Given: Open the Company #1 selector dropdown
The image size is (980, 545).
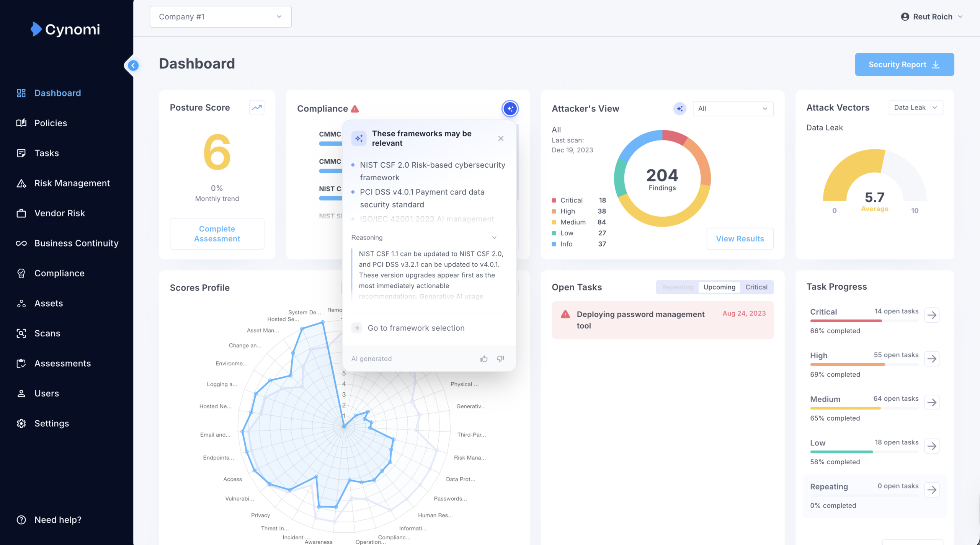Looking at the screenshot, I should pyautogui.click(x=220, y=17).
